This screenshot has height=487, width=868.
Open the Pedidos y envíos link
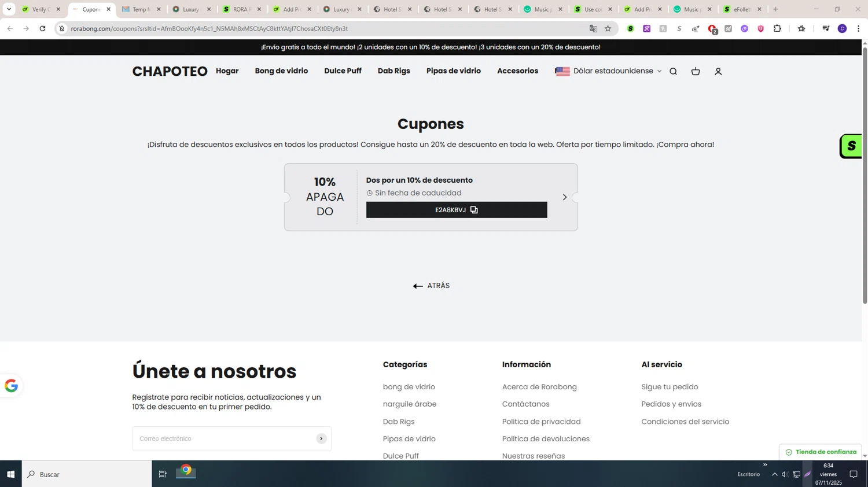(671, 404)
